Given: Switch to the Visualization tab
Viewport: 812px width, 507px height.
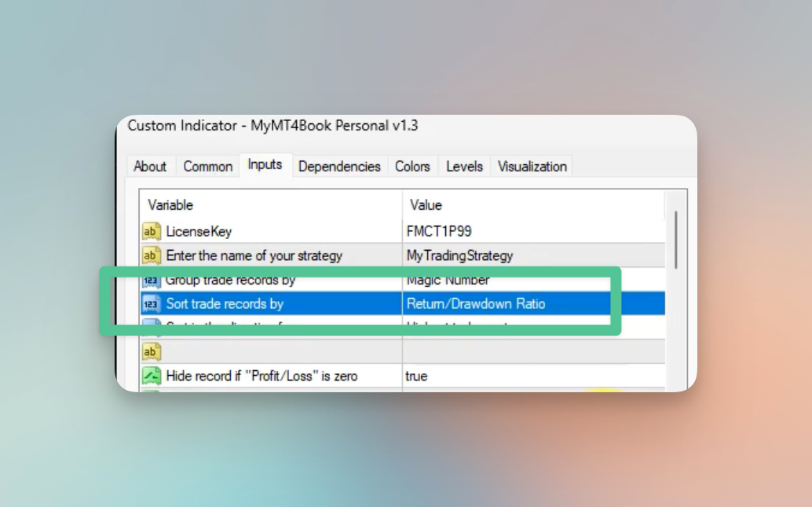Looking at the screenshot, I should tap(532, 167).
